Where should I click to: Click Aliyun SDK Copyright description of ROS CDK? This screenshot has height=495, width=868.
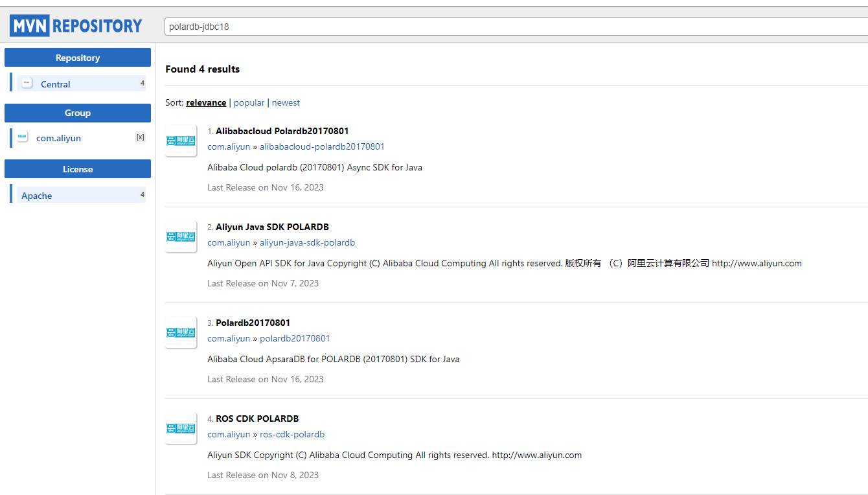[x=394, y=455]
